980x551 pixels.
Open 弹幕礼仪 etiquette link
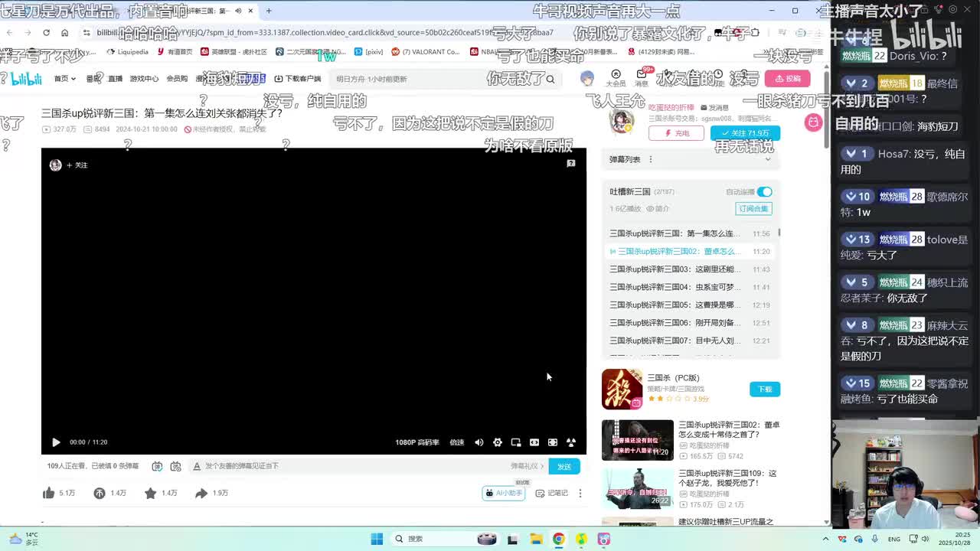click(527, 466)
